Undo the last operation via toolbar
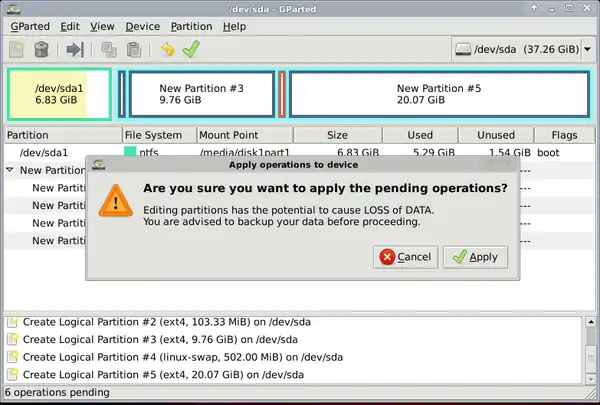Screen dimensions: 600x405 click(167, 48)
